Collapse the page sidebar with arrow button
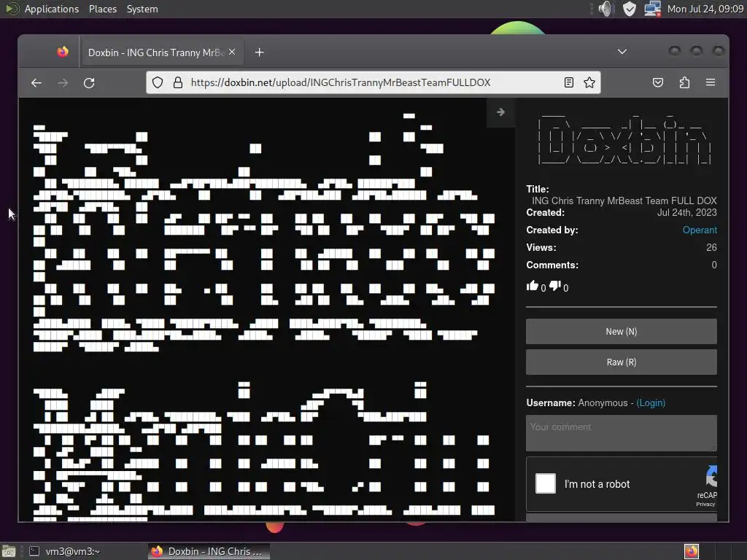The image size is (747, 560). [x=500, y=112]
